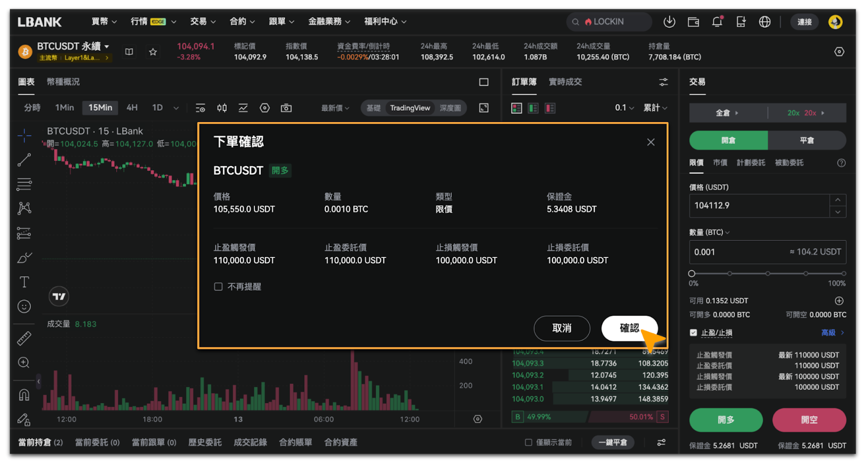Viewport: 868px width, 465px height.
Task: Expand the 合約 menu dropdown
Action: 242,22
